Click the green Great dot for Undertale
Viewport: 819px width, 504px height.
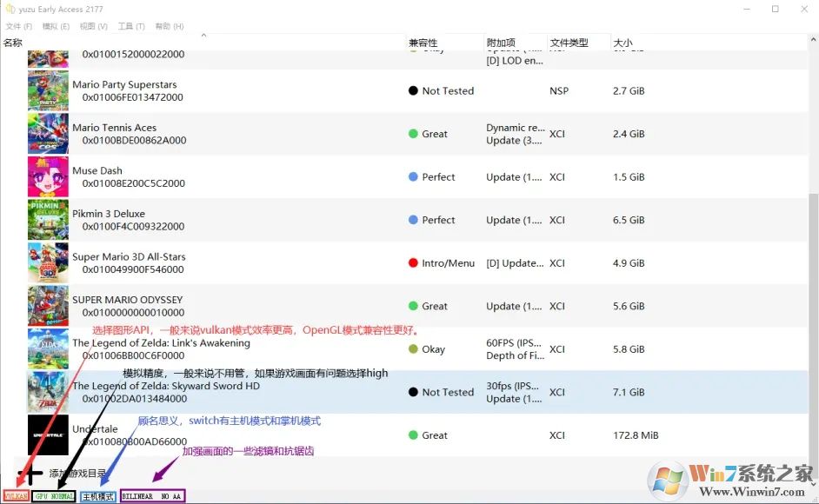coord(413,435)
